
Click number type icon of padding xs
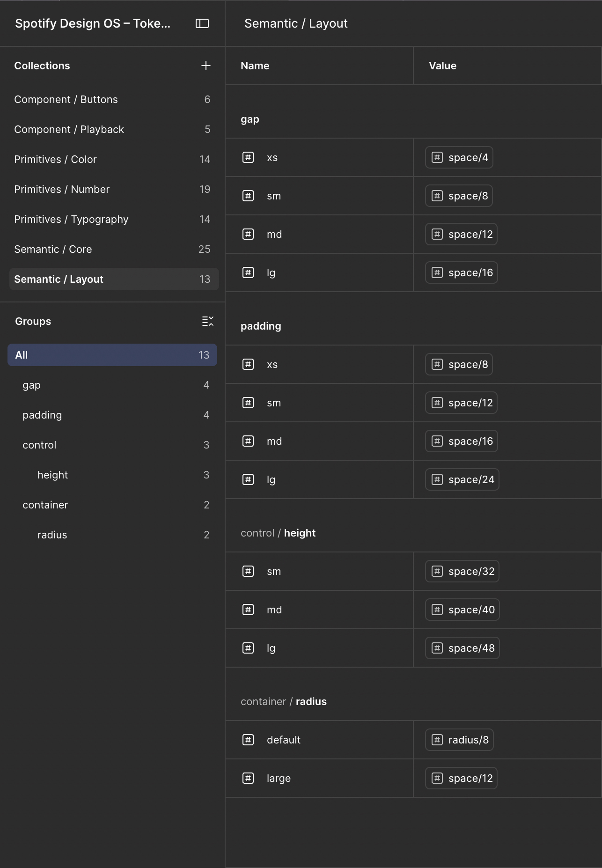pyautogui.click(x=248, y=364)
